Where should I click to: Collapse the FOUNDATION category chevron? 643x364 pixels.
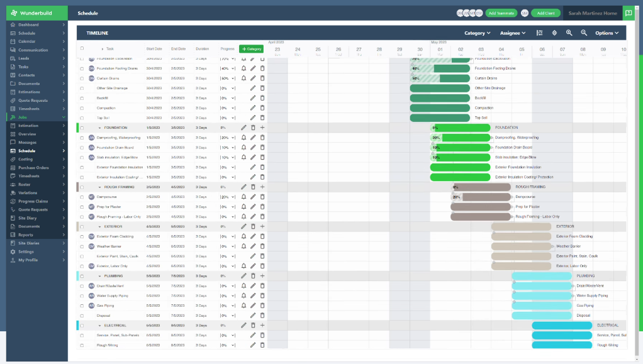coord(99,128)
